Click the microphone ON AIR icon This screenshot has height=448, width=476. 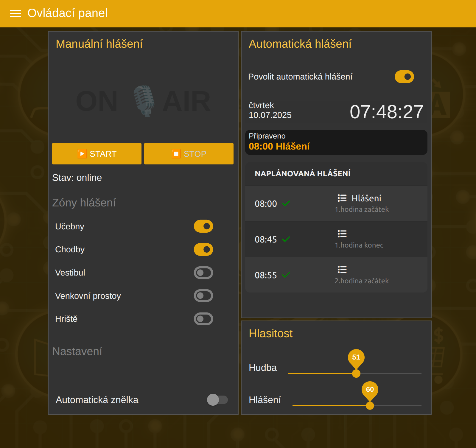[144, 101]
